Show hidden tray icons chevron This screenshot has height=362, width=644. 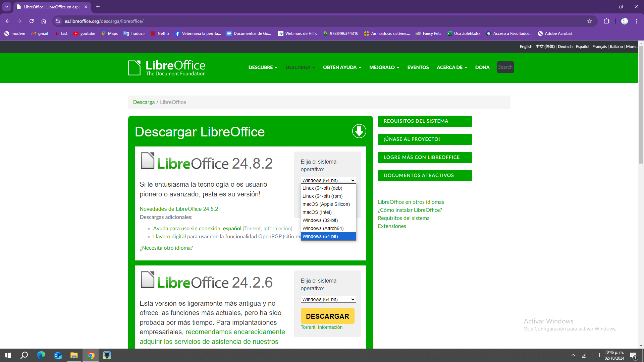tap(573, 355)
